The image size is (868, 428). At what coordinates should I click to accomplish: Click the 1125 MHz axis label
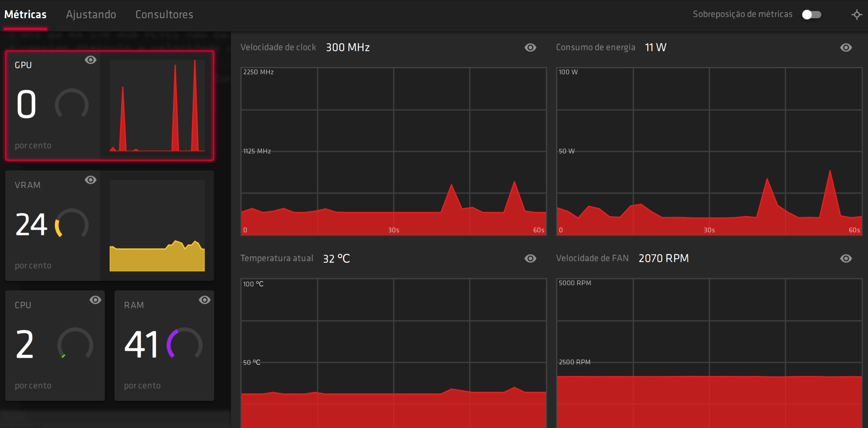(x=257, y=151)
